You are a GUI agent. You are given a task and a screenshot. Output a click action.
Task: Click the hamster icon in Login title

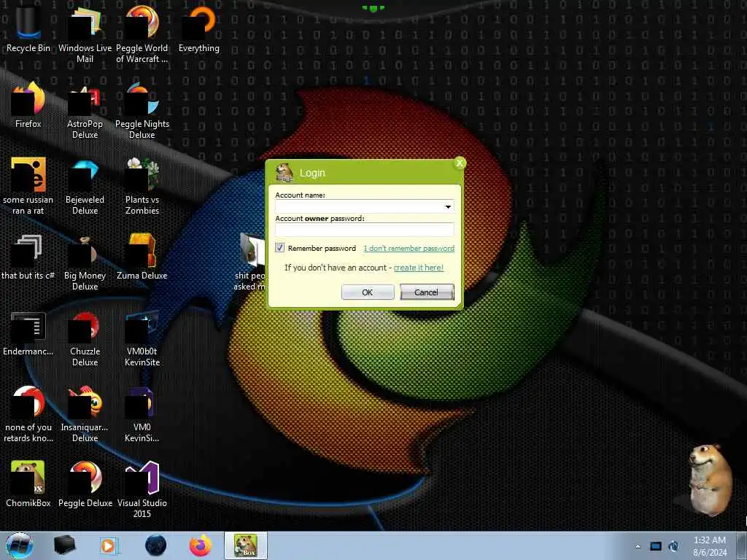pyautogui.click(x=285, y=172)
